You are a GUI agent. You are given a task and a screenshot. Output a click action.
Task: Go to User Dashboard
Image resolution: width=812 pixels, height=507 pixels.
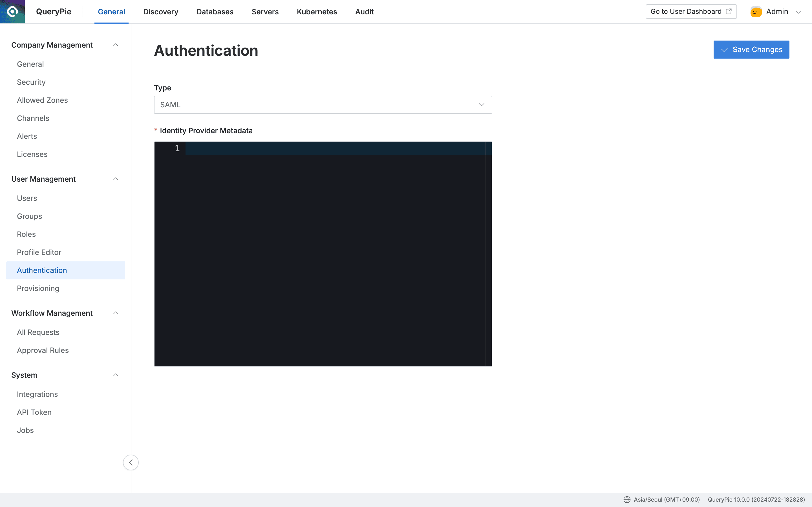(686, 11)
